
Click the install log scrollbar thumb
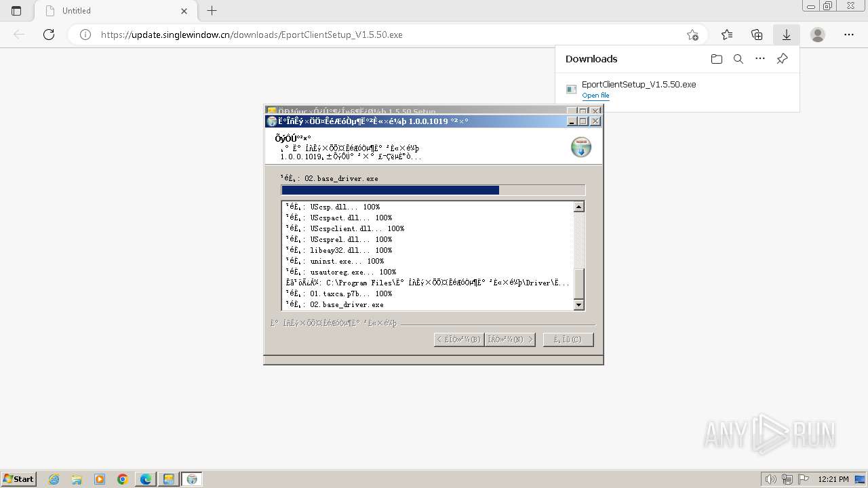pyautogui.click(x=579, y=283)
